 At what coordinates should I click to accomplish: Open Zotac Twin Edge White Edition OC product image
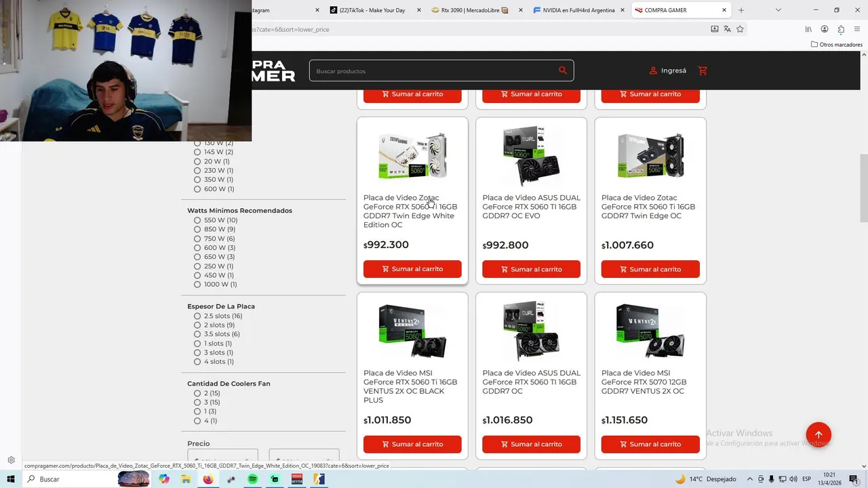(412, 155)
